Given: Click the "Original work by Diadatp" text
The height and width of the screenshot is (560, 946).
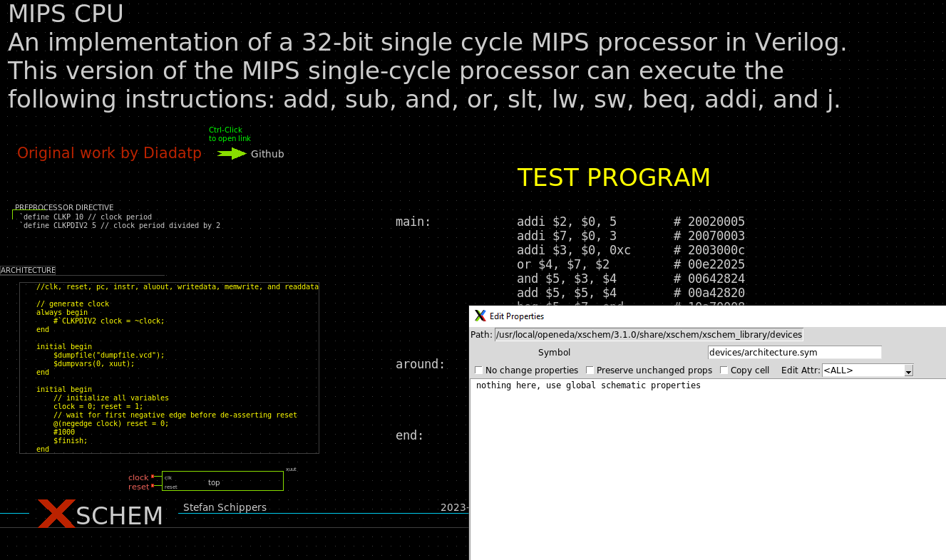Looking at the screenshot, I should coord(109,152).
